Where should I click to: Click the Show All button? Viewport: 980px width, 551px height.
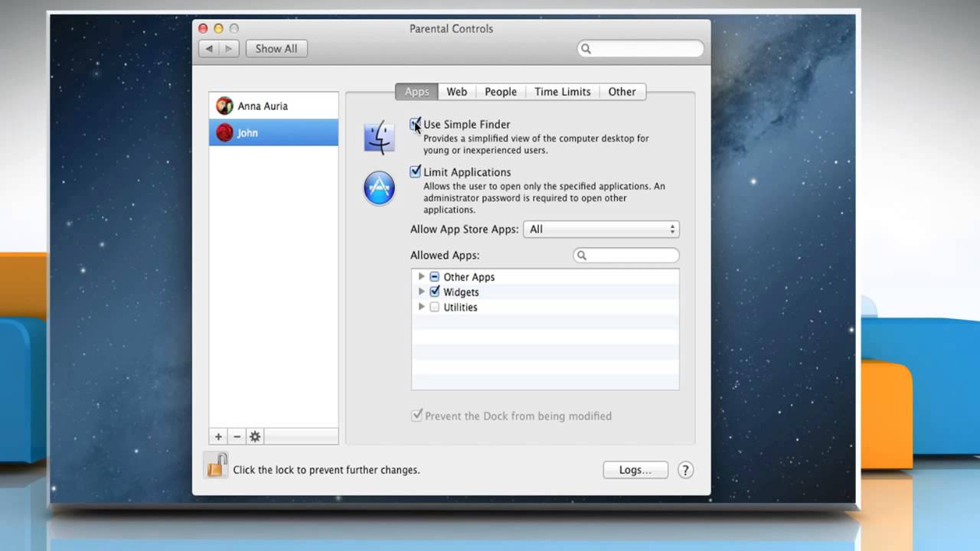(x=276, y=48)
